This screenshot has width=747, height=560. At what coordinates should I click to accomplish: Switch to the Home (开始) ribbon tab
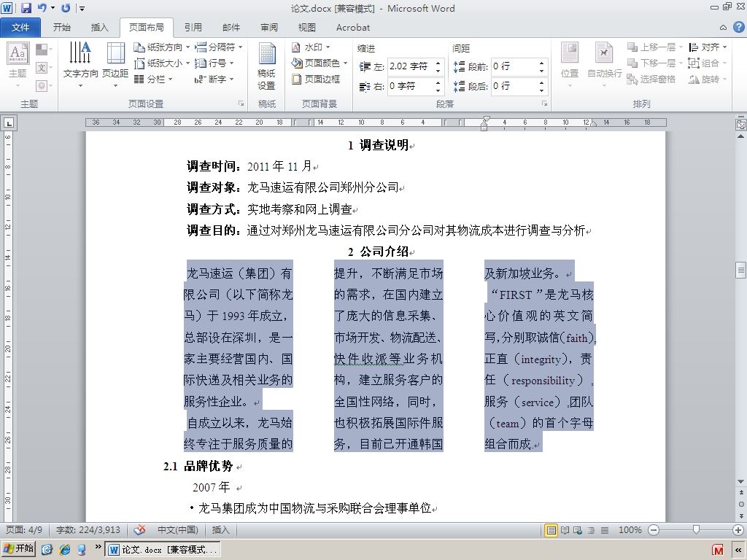[x=61, y=28]
